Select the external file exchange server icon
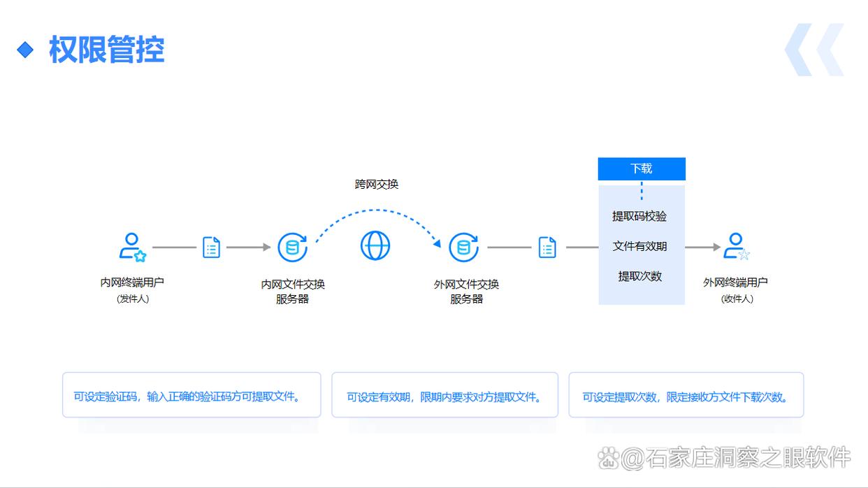This screenshot has height=488, width=868. [463, 247]
